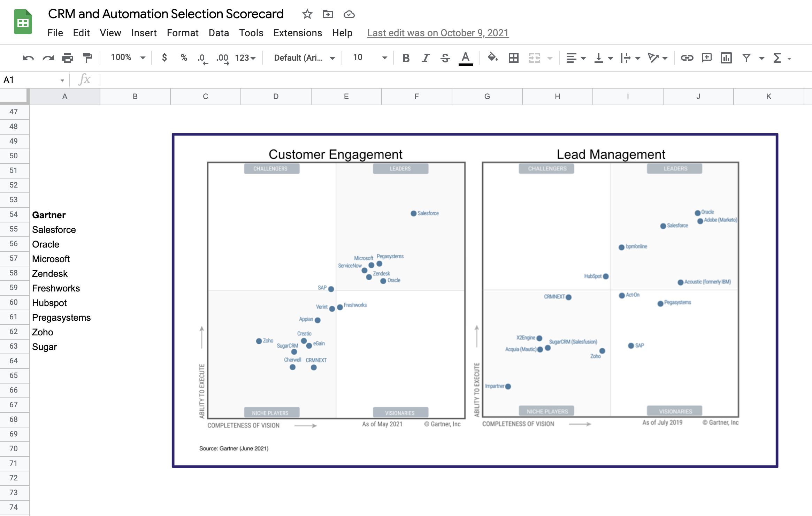Open the File menu

pos(55,33)
